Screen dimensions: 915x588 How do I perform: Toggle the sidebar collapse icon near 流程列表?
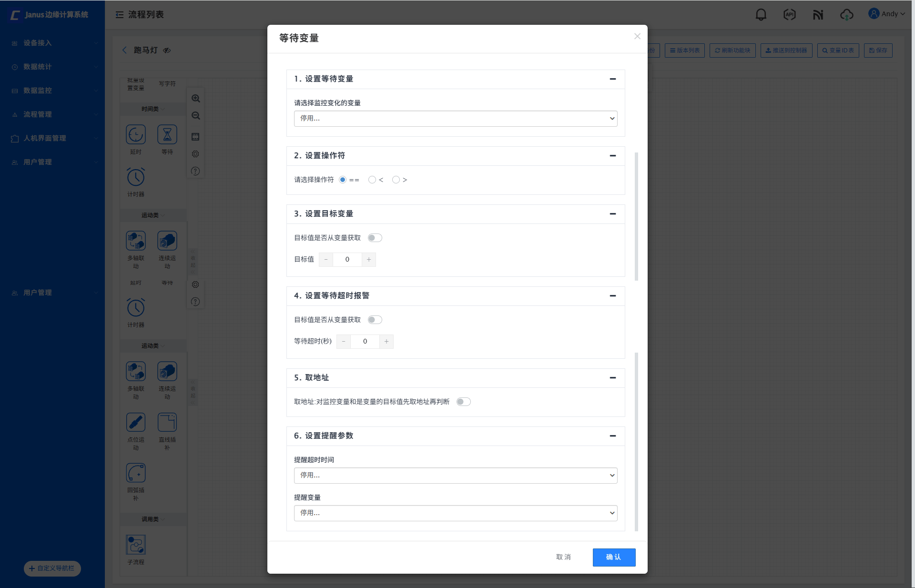(x=120, y=15)
